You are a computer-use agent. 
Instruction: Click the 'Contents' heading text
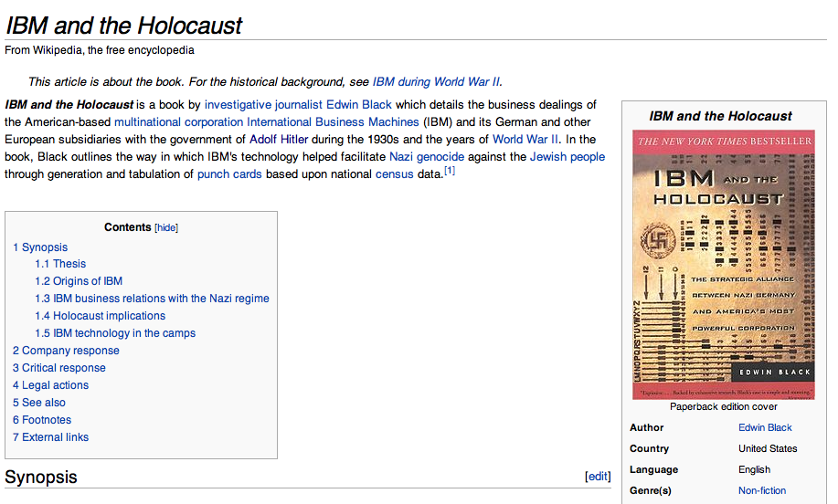[128, 227]
